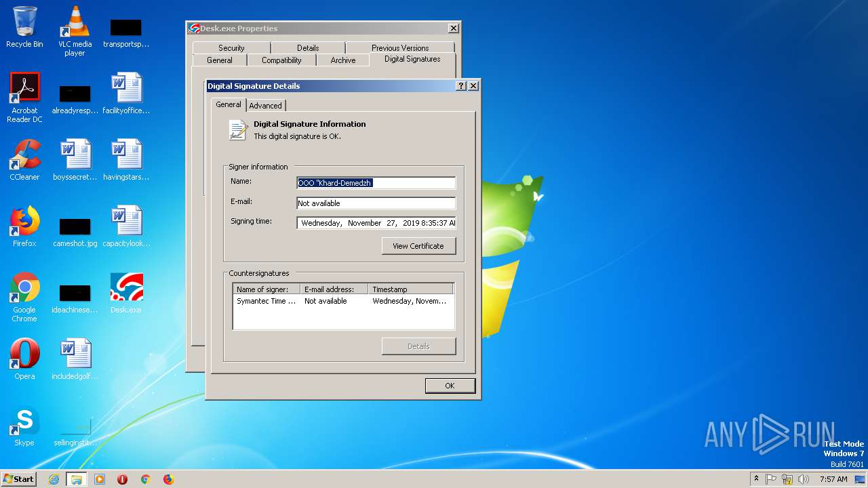
Task: Click the Show desktop button
Action: (861, 479)
